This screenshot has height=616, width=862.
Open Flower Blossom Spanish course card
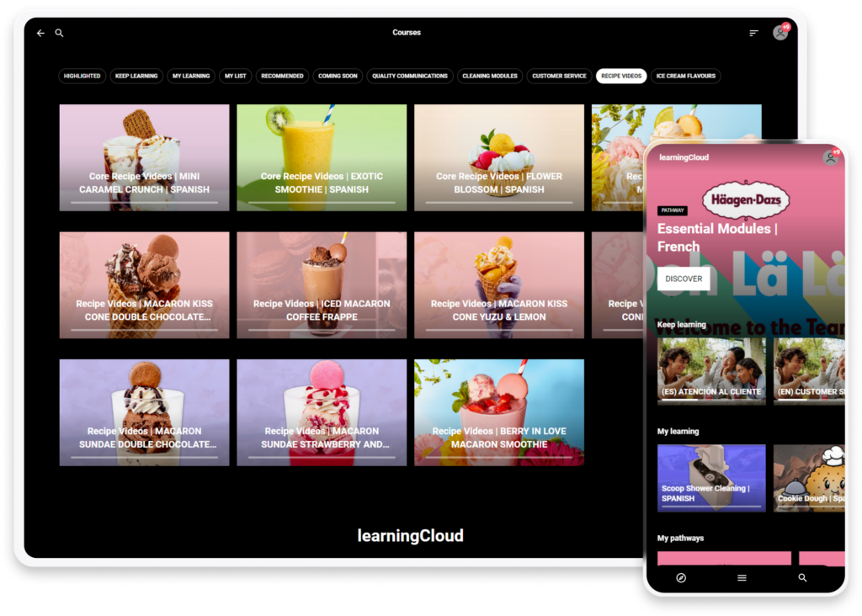pos(499,157)
